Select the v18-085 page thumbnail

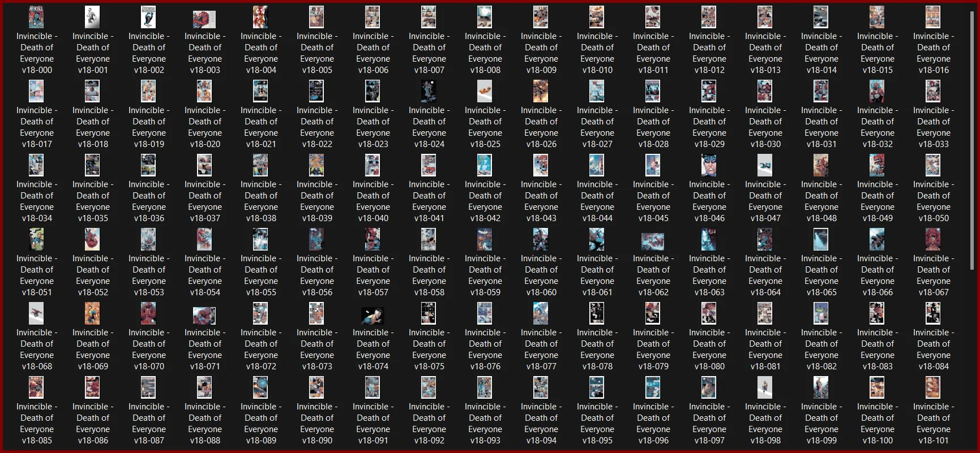tap(36, 387)
